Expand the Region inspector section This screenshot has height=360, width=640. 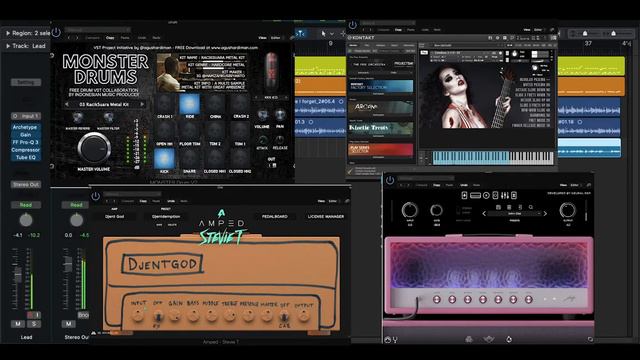[x=8, y=33]
